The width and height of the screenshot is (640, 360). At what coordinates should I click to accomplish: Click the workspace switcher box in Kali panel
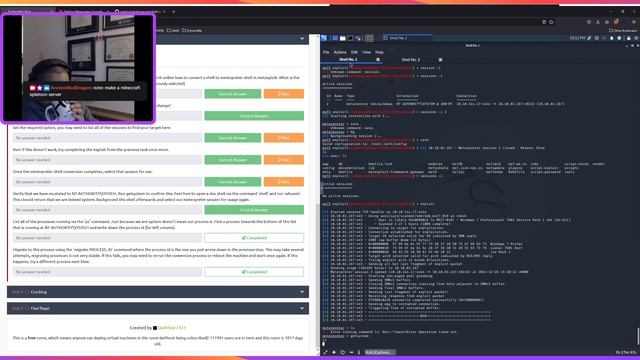(369, 38)
